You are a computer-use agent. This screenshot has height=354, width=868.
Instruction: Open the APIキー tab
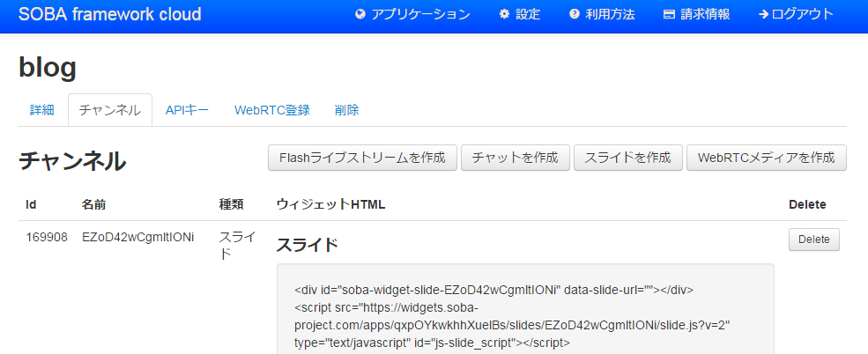click(x=187, y=110)
